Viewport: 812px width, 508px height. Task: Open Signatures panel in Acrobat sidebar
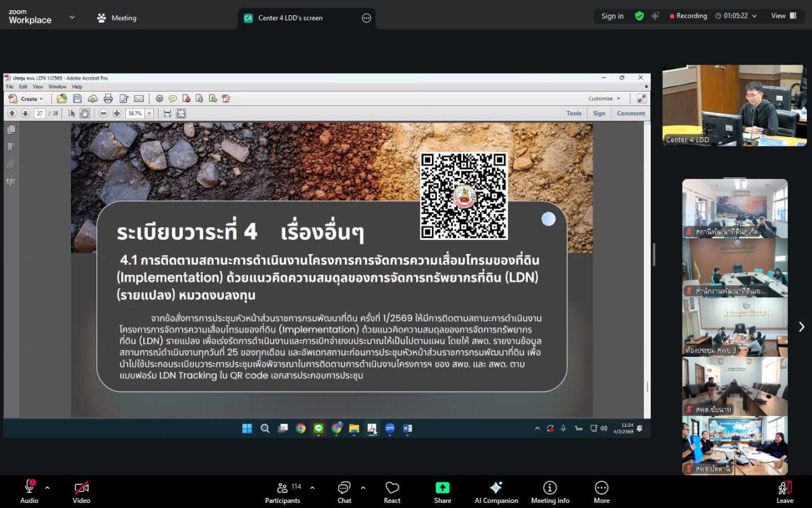pos(11,182)
